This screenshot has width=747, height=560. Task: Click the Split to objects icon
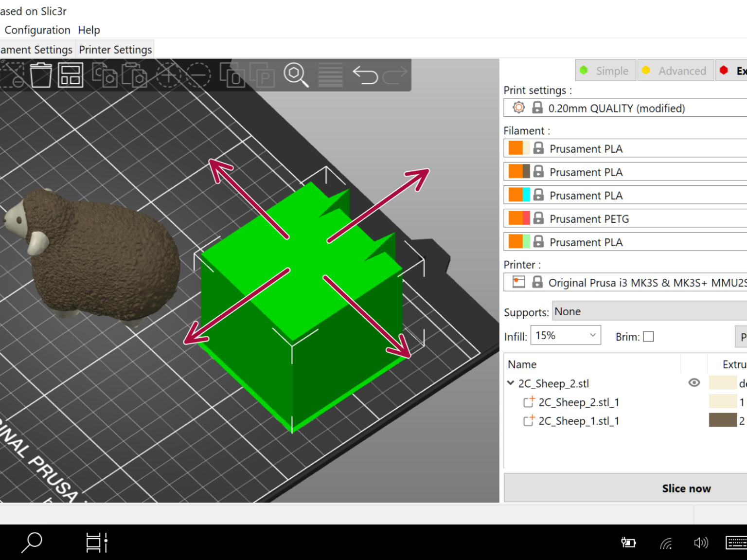click(x=234, y=75)
